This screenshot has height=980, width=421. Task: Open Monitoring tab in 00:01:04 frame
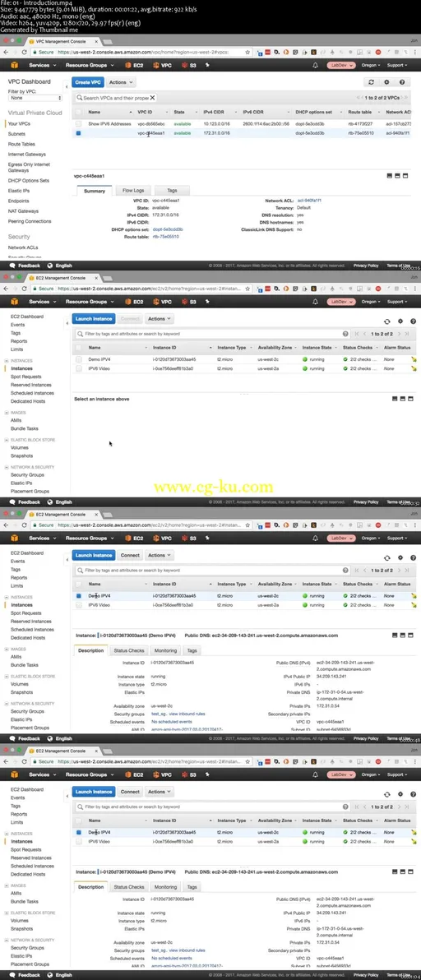pos(165,887)
